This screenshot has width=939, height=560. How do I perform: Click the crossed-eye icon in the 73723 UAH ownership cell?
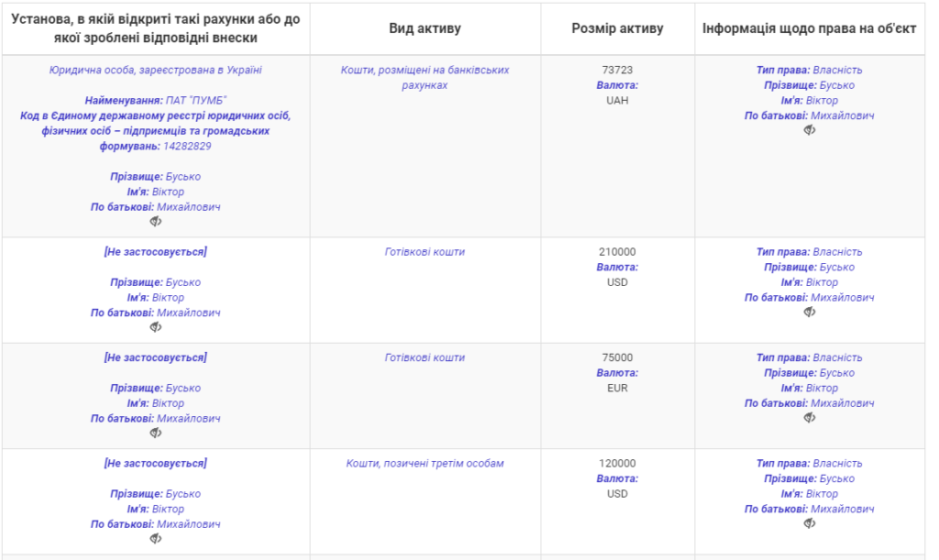click(810, 131)
